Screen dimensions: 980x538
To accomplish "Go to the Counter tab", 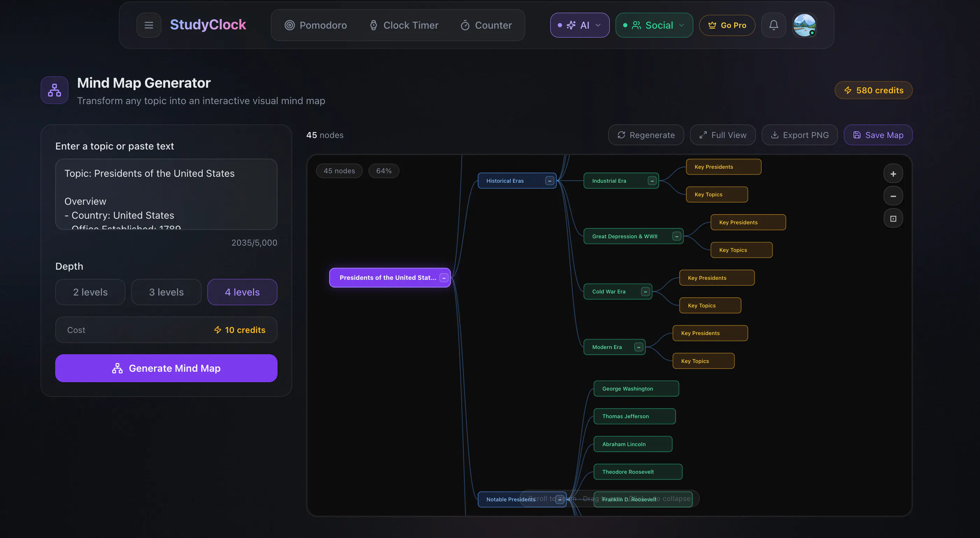I will [486, 25].
